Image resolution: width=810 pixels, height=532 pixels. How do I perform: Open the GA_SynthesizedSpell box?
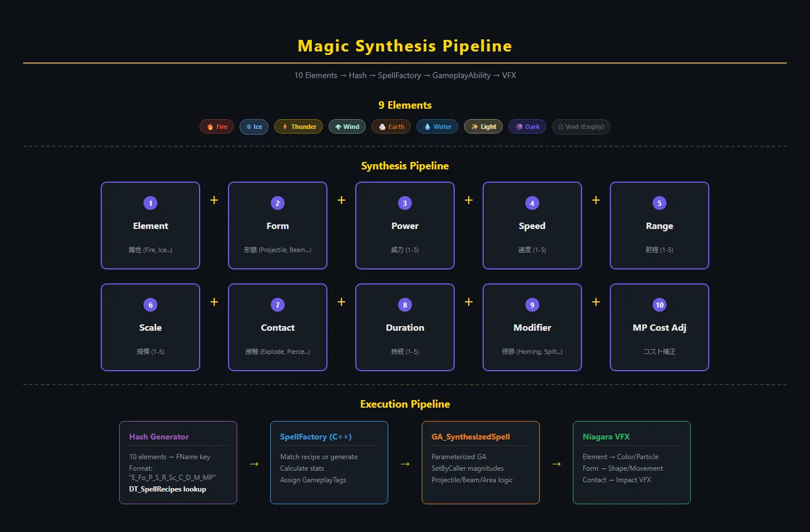[x=481, y=463]
